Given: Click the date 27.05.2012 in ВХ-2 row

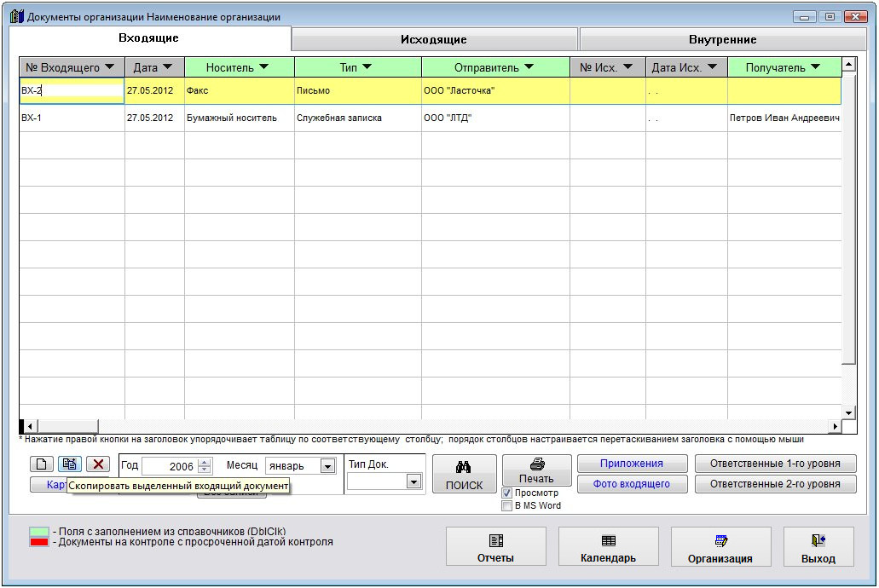Looking at the screenshot, I should (x=154, y=91).
